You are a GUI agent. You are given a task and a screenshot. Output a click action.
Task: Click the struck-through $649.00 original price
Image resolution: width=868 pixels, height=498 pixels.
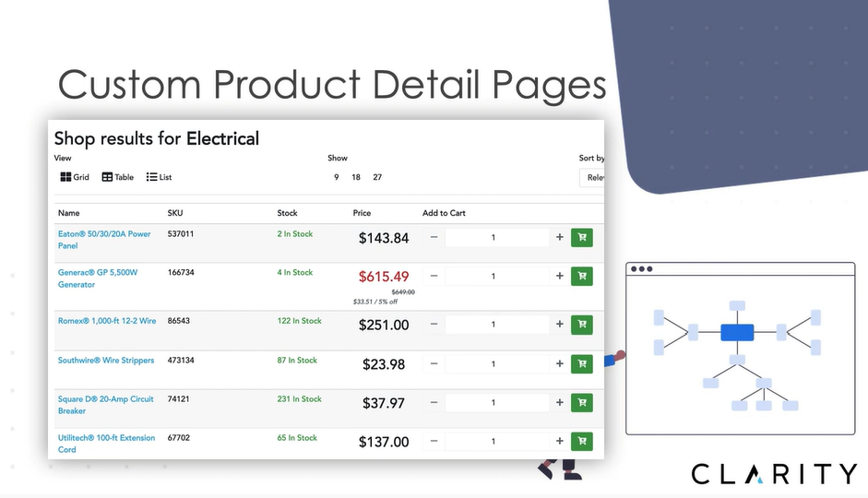pos(403,292)
